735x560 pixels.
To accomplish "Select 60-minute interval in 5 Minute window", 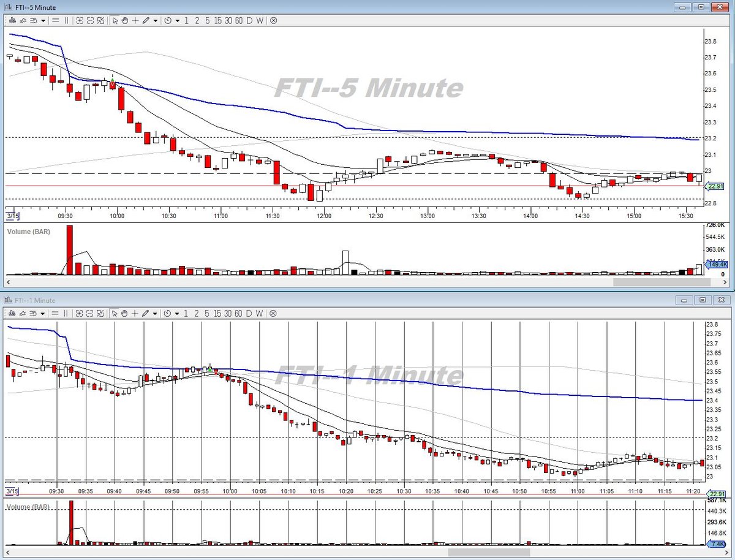I will pos(239,20).
